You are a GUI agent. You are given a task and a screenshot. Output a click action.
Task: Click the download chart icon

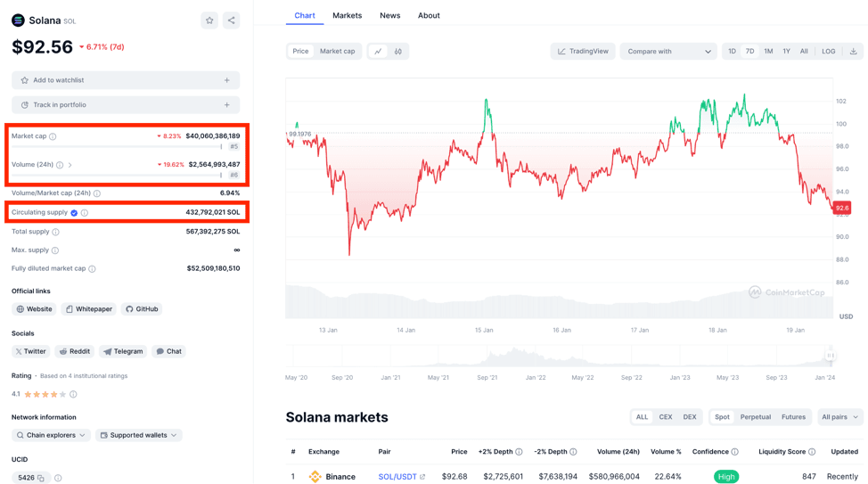pos(853,52)
